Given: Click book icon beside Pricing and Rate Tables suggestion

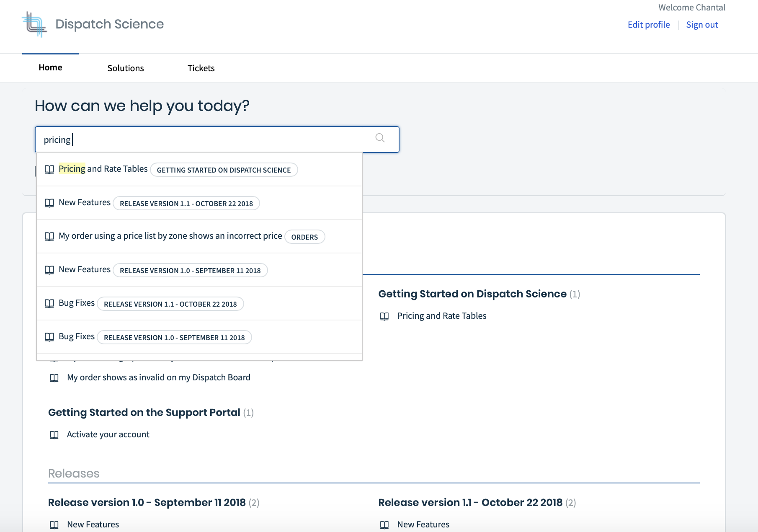Looking at the screenshot, I should [49, 169].
